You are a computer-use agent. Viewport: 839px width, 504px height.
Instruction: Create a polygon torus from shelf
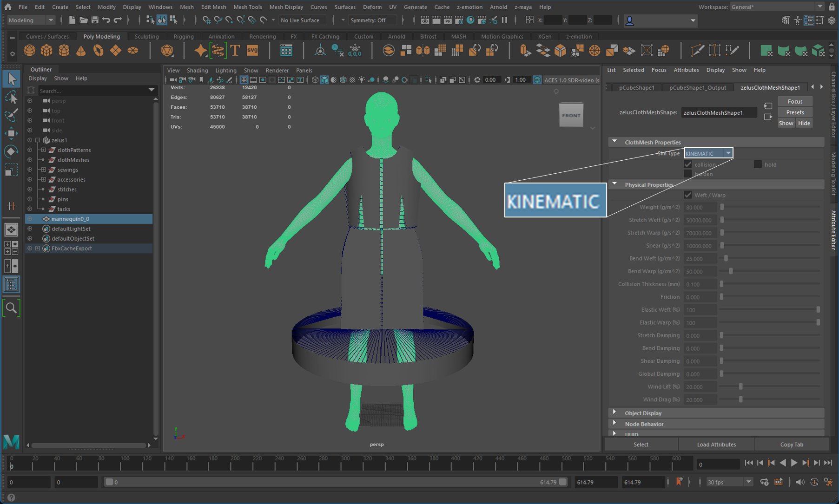98,50
